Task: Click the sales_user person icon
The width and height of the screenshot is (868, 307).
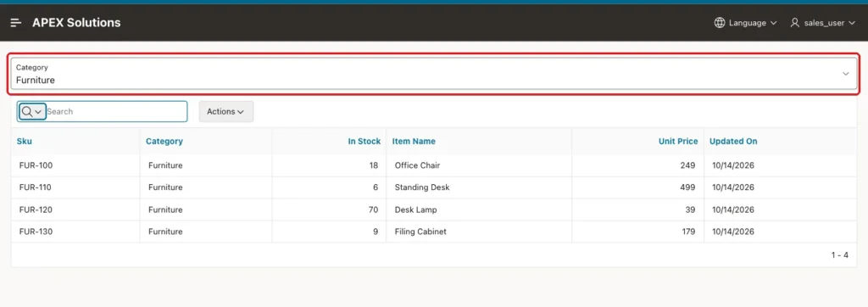Action: tap(795, 23)
